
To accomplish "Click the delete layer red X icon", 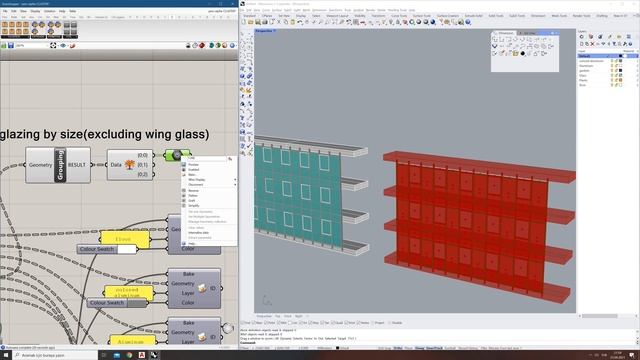I will coord(593,44).
